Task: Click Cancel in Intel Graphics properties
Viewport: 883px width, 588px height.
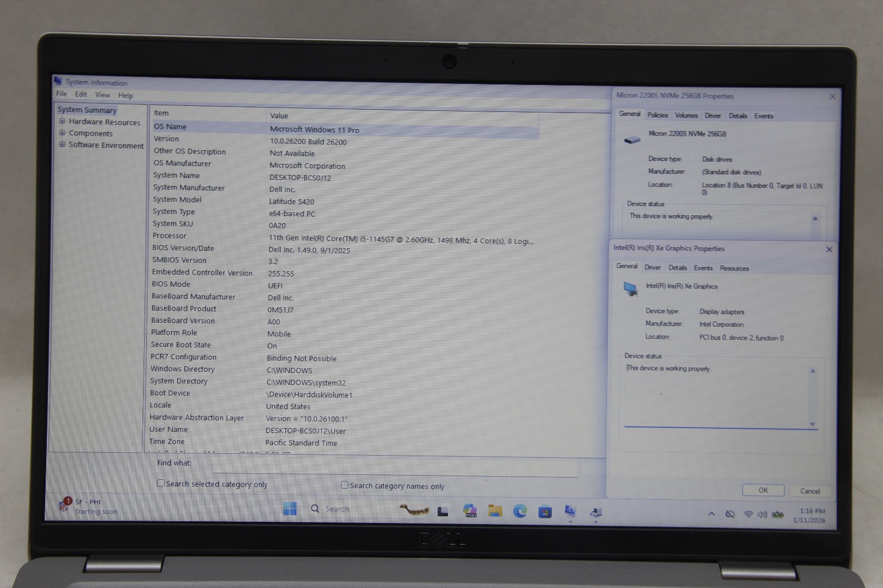Action: (x=810, y=491)
